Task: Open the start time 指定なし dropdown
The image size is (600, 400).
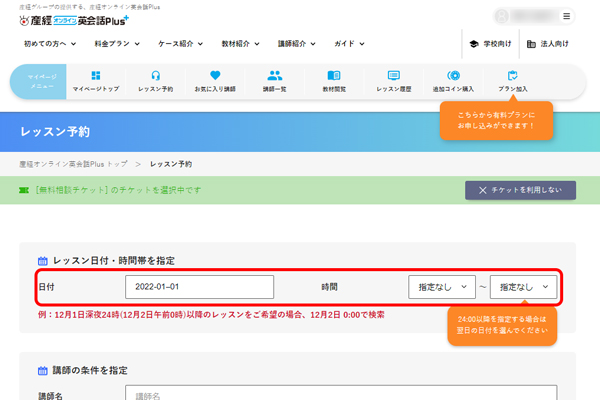Action: 442,287
